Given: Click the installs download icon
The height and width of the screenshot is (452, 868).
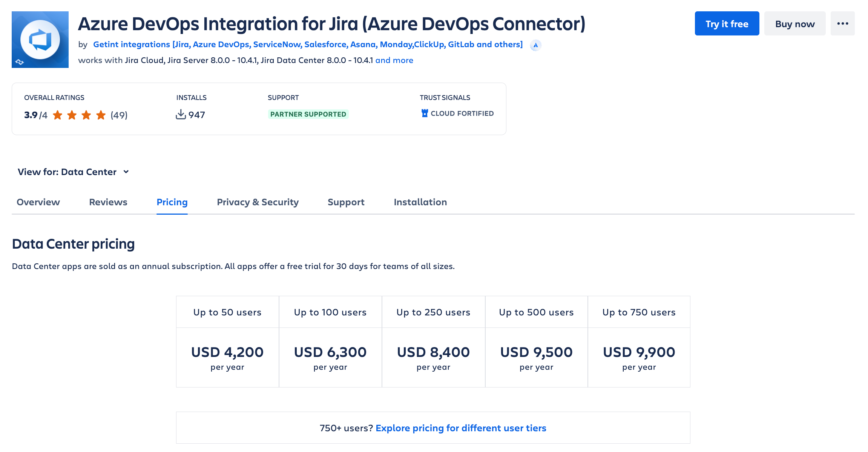Looking at the screenshot, I should 181,114.
